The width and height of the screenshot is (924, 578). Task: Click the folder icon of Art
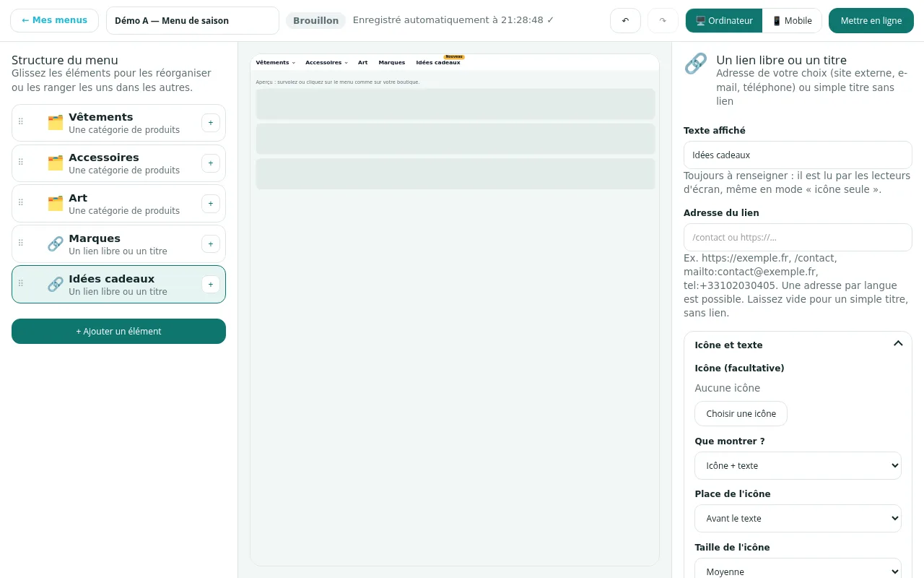tap(56, 204)
